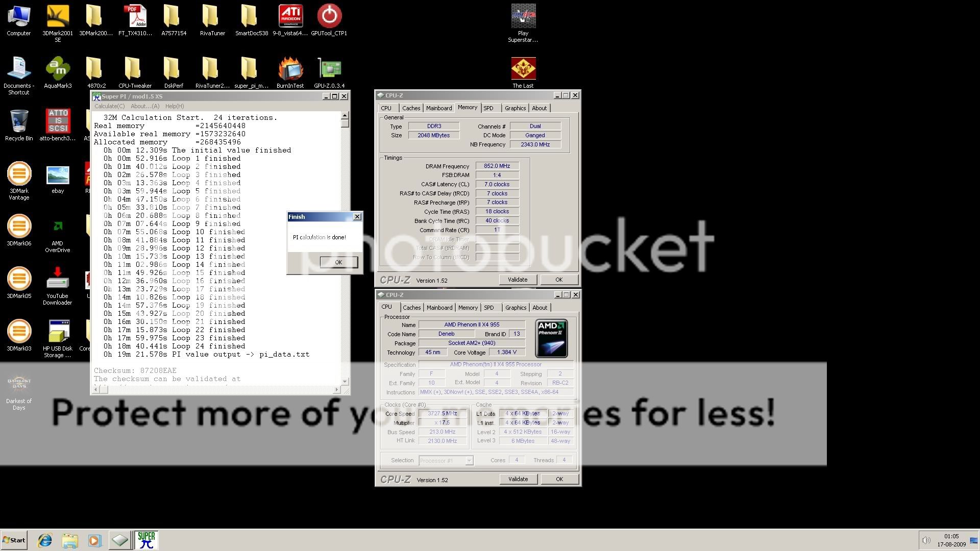The image size is (980, 551).
Task: Click Super PI horizontal scrollbar right arrow
Action: (x=336, y=390)
